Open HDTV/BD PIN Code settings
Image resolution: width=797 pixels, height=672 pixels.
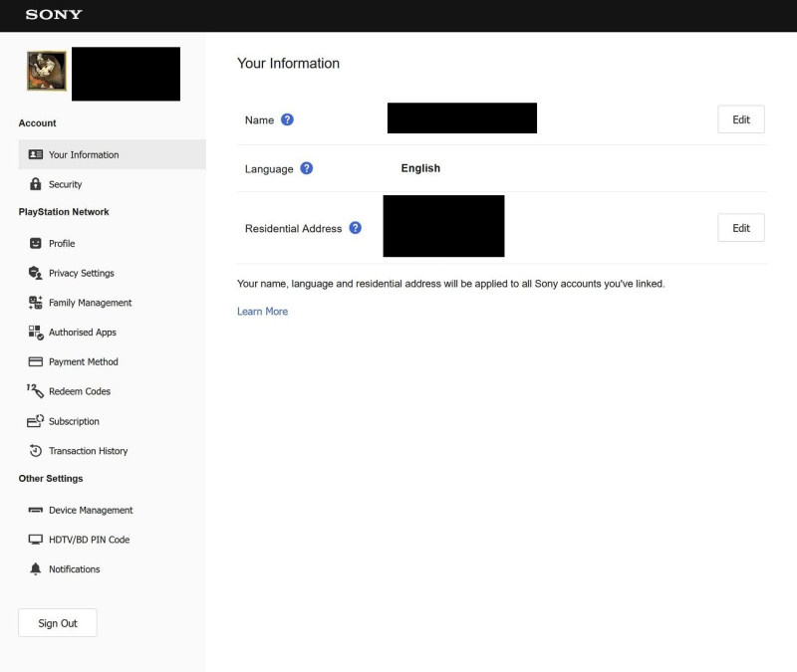113,540
